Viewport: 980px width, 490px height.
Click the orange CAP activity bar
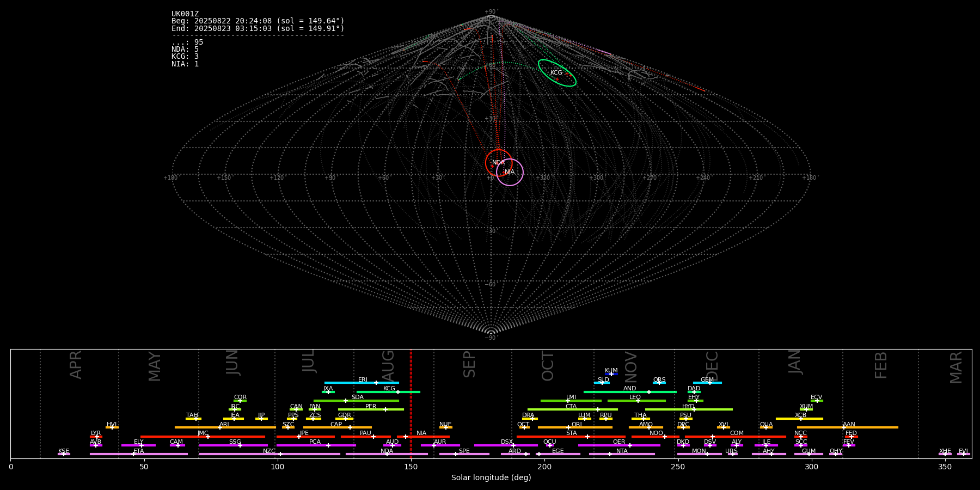click(338, 427)
